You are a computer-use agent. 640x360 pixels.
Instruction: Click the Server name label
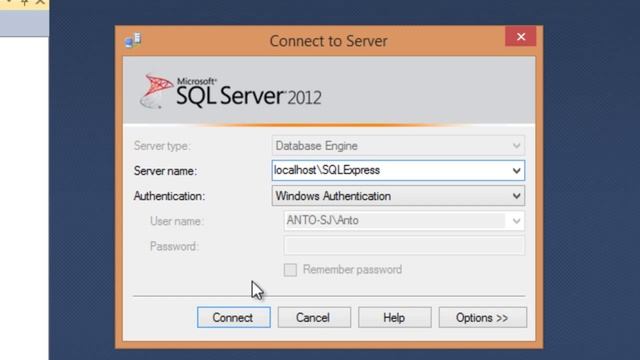165,171
